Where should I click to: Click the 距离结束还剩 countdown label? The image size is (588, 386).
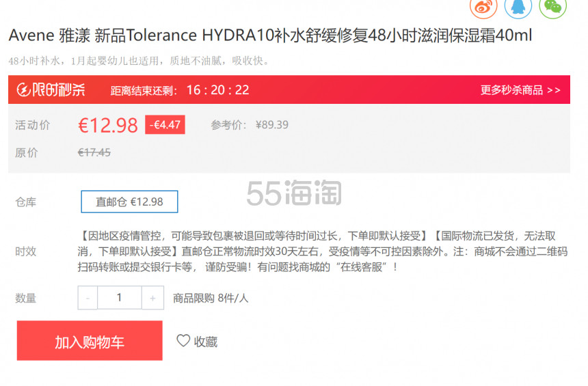click(x=144, y=91)
